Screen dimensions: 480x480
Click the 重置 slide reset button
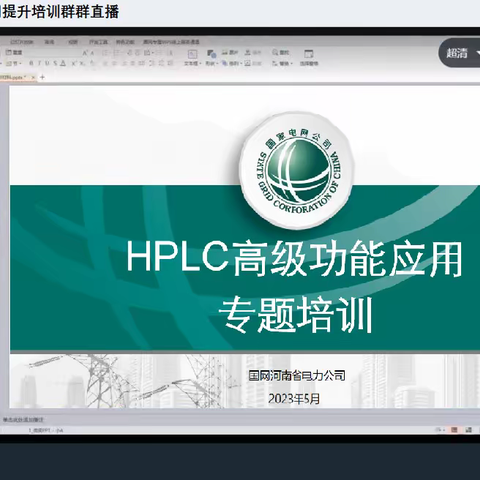click(x=14, y=52)
